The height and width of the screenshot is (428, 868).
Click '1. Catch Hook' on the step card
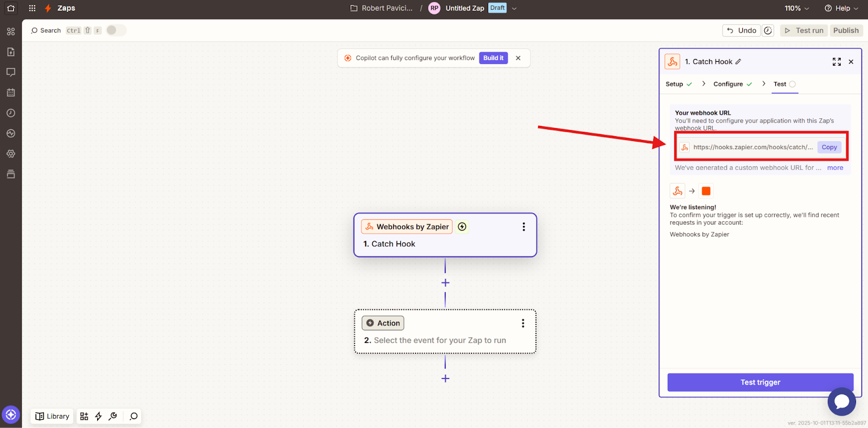390,244
